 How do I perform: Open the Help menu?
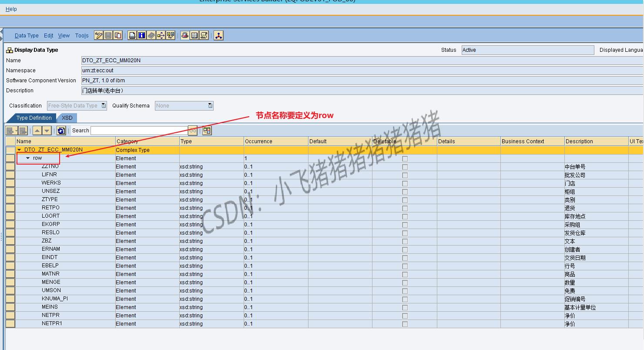[x=11, y=9]
